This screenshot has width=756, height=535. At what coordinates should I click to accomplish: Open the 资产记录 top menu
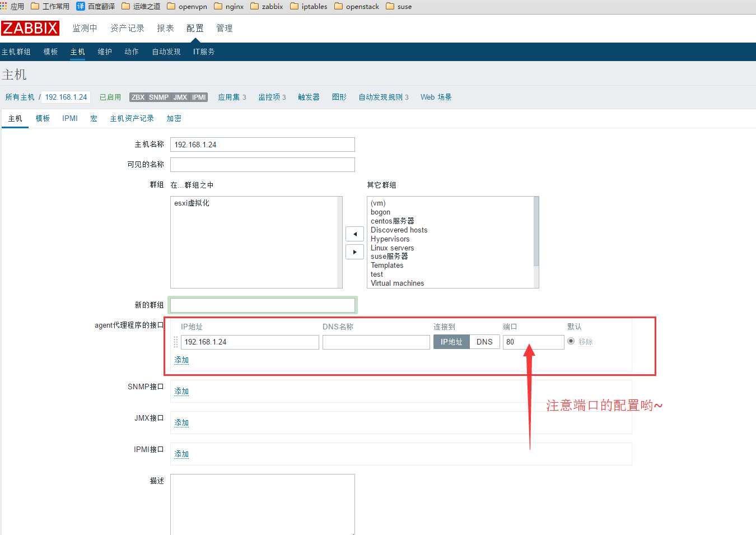127,28
